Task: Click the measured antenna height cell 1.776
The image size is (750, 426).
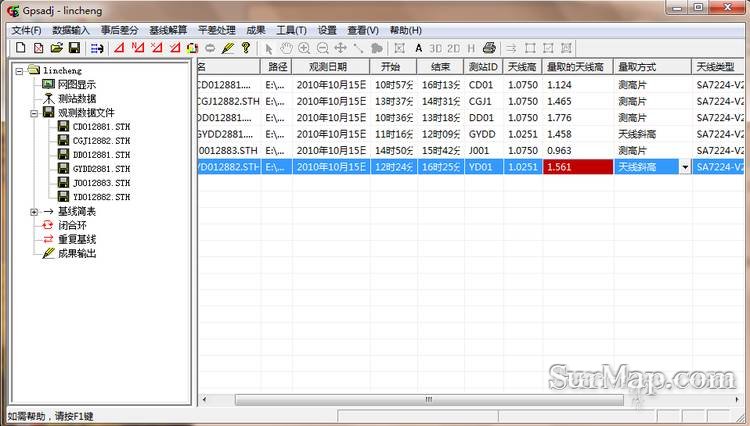Action: (578, 118)
